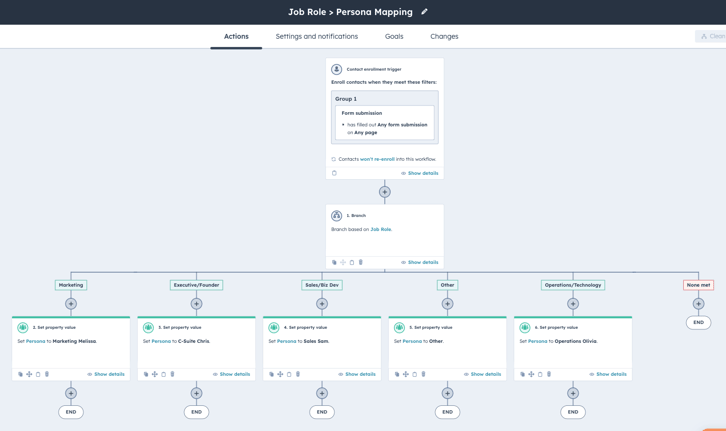Click the move icon on the Sales Sam card
726x431 pixels.
(280, 374)
